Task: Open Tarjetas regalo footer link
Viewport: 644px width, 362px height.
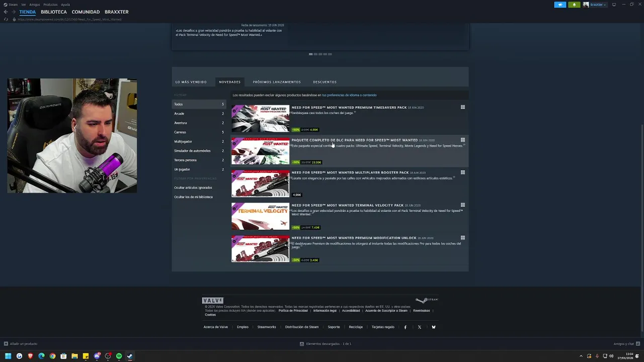Action: [383, 327]
